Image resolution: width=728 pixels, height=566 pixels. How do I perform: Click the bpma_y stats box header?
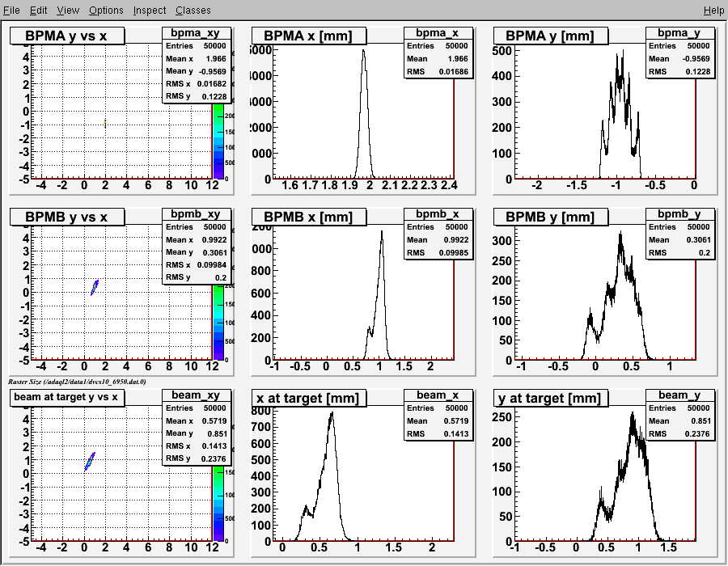(679, 33)
